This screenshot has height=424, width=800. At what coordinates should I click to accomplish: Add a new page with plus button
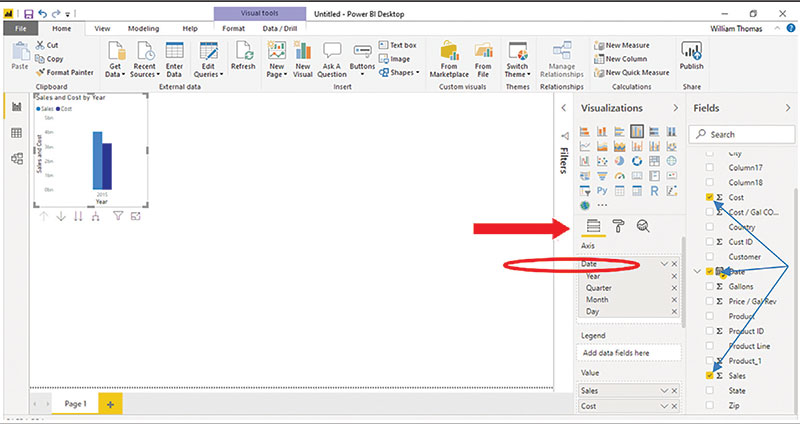110,403
